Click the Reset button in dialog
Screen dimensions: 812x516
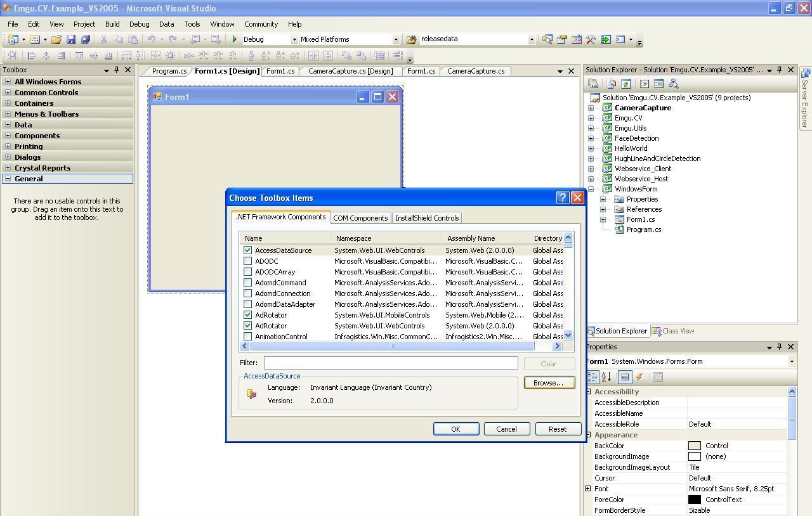pyautogui.click(x=558, y=429)
